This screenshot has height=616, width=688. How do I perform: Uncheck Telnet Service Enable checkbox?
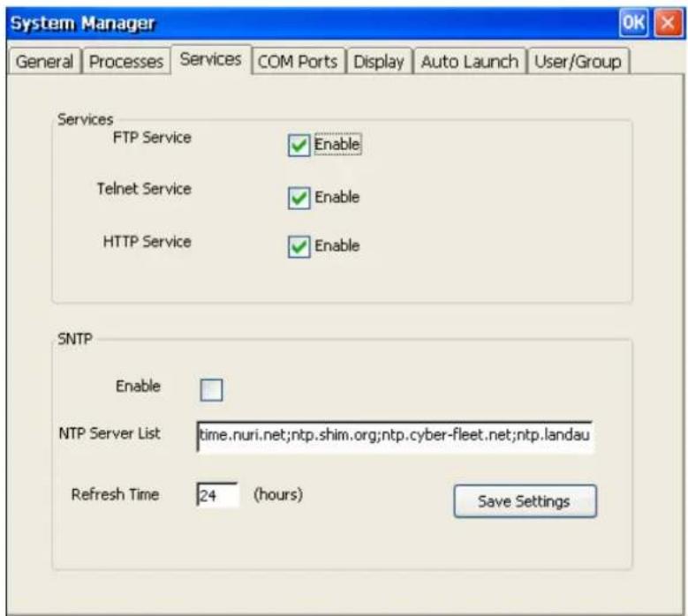tap(299, 198)
